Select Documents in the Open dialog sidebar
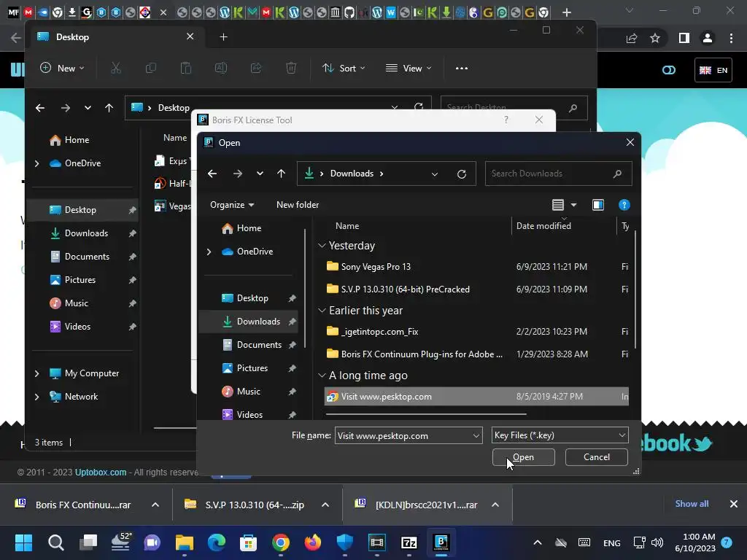747x560 pixels. pyautogui.click(x=253, y=345)
